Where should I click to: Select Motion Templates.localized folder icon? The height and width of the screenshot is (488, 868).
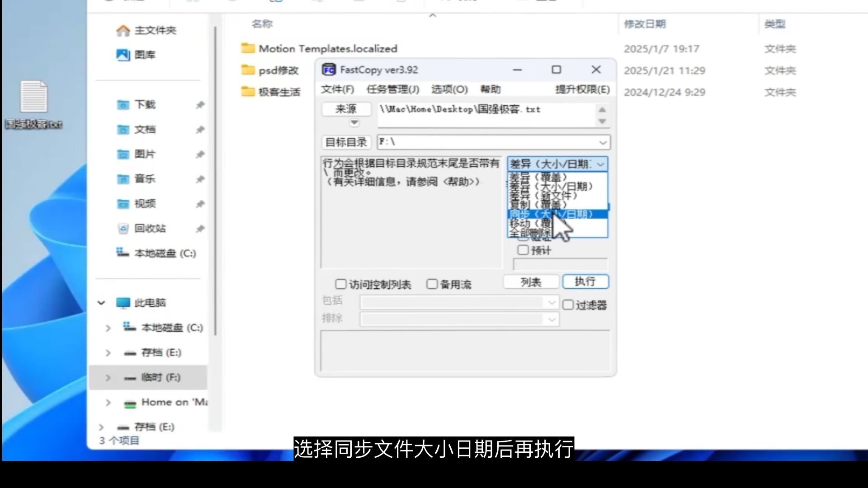pyautogui.click(x=248, y=48)
